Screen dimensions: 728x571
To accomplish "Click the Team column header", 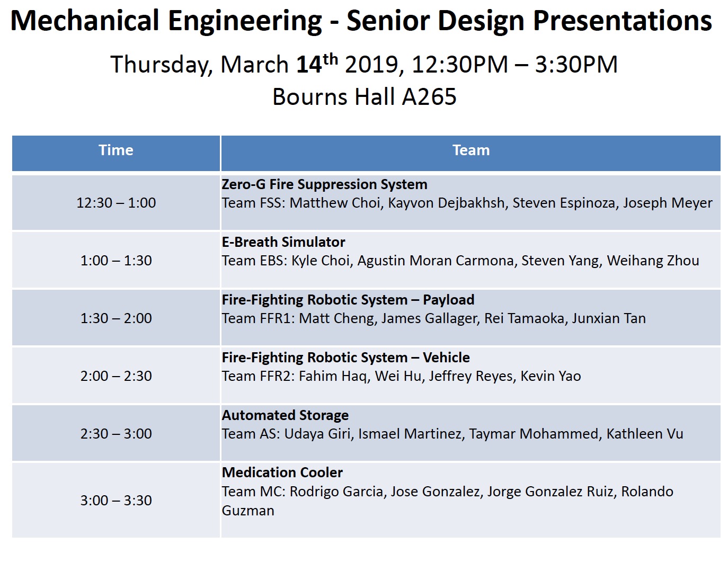I will coord(470,150).
